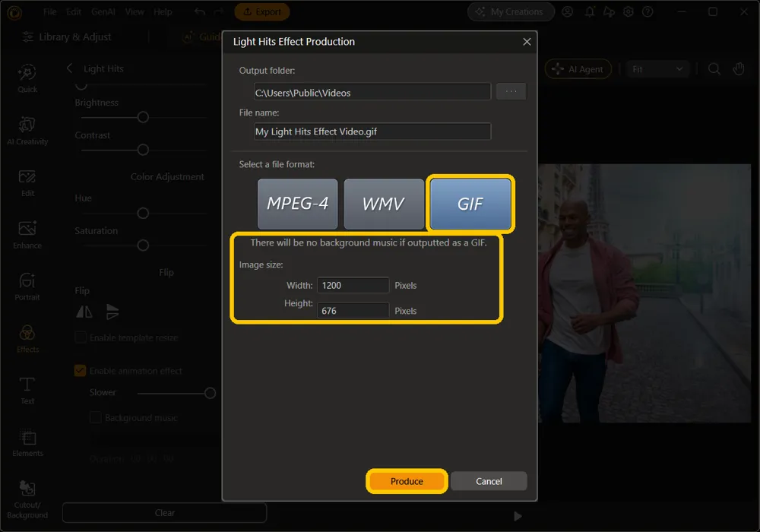760x532 pixels.
Task: Click the animation Slower speed slider handle
Action: (x=210, y=393)
